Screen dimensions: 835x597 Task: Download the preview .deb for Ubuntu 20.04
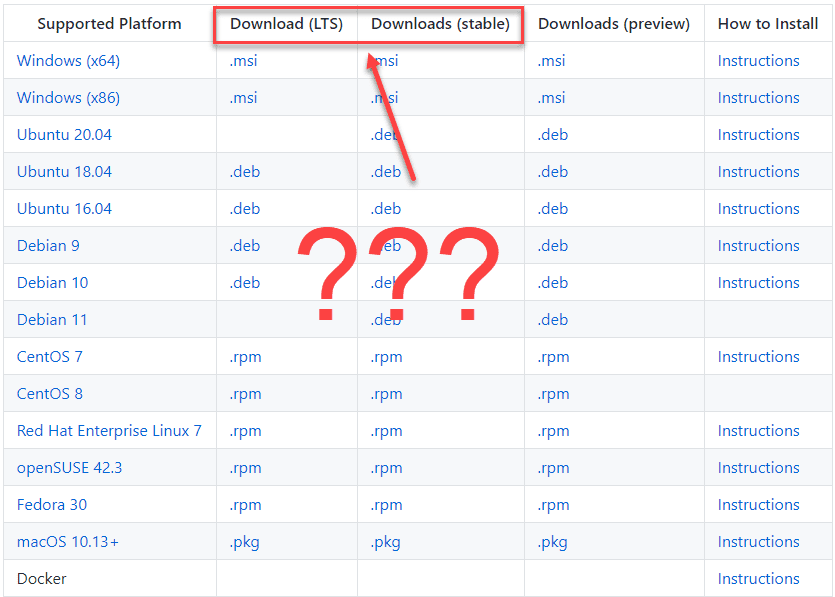[553, 135]
